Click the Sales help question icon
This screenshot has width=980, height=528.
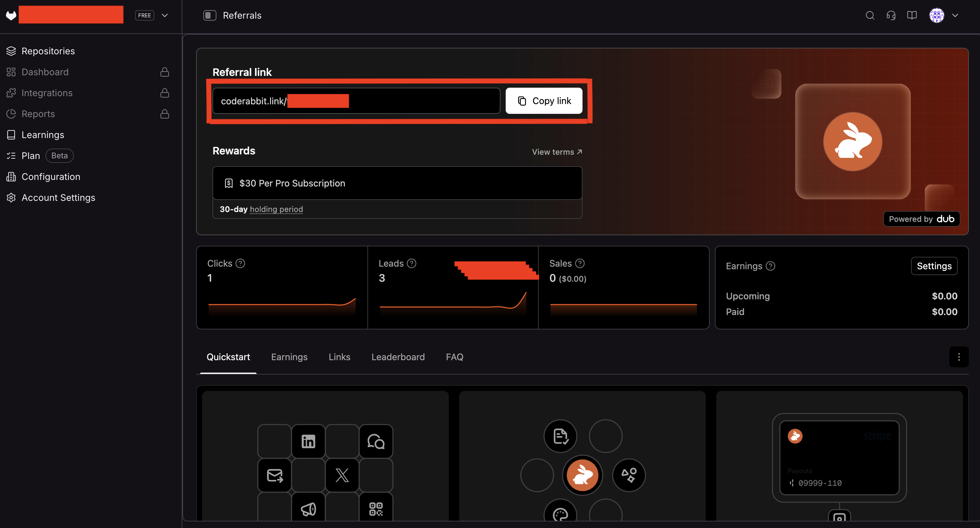click(x=580, y=263)
